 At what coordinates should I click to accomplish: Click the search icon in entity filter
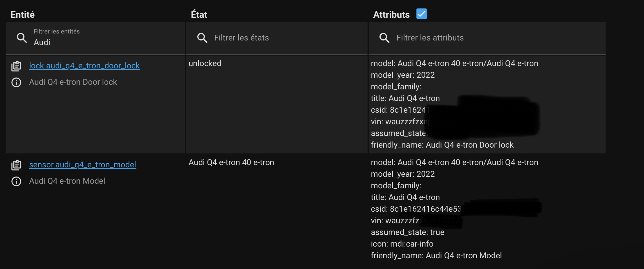(x=22, y=38)
